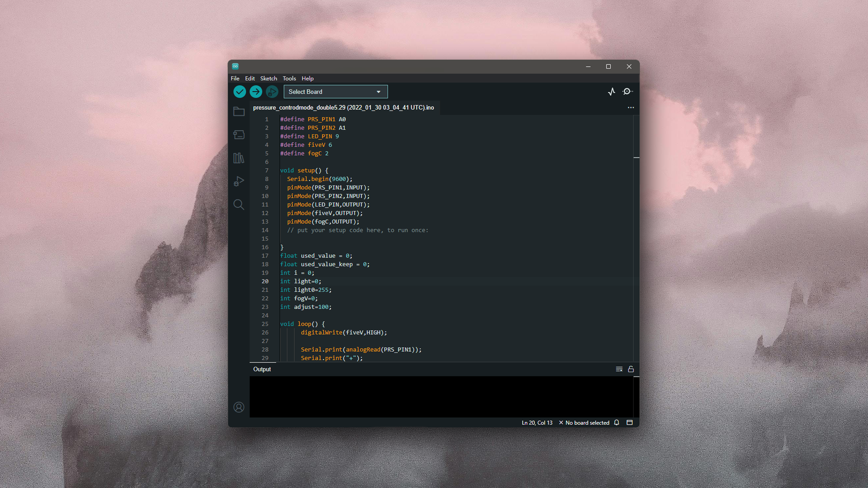
Task: Open the Sketch menu
Action: coord(269,78)
